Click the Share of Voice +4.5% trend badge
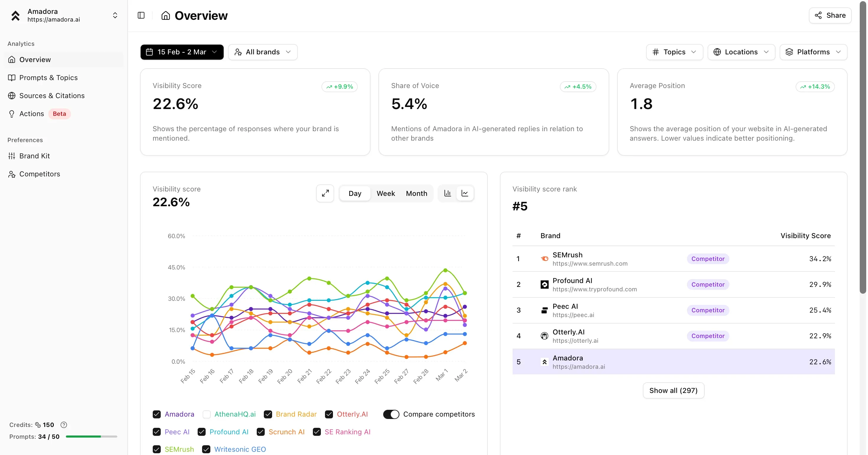This screenshot has width=868, height=455. point(578,87)
